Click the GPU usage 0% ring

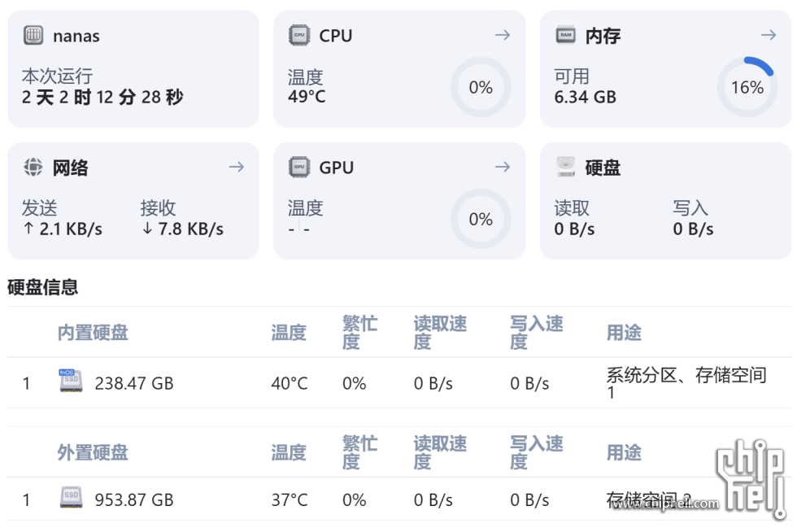(x=481, y=219)
